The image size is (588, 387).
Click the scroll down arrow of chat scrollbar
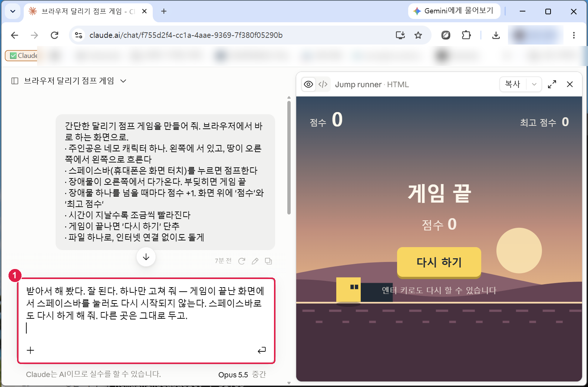tap(289, 383)
